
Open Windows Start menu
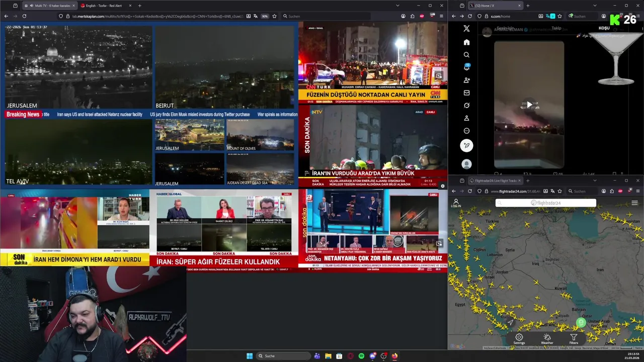click(x=250, y=356)
